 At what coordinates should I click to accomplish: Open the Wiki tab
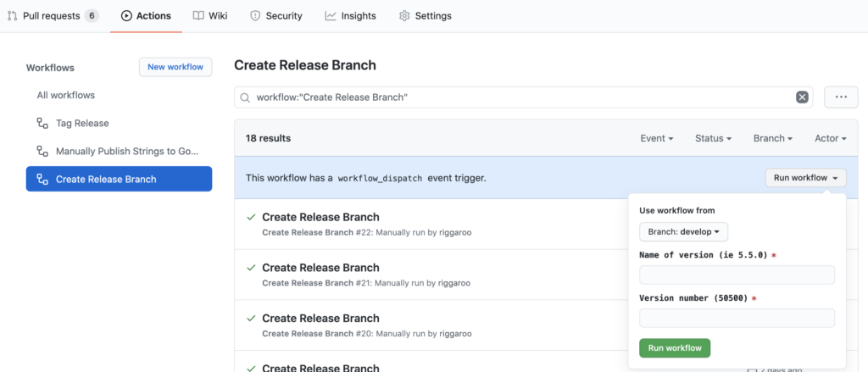[x=210, y=16]
